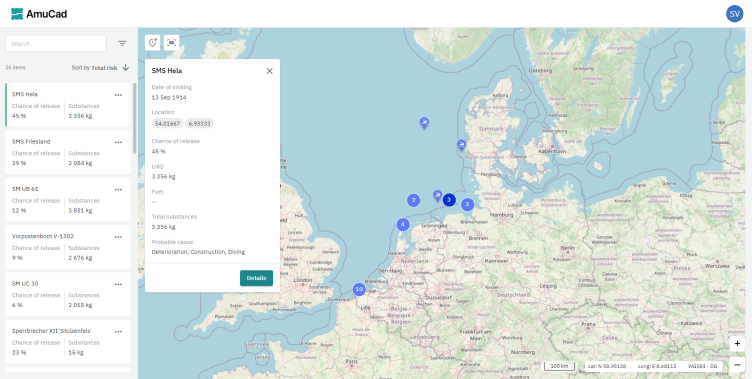The height and width of the screenshot is (379, 752).
Task: Click the wreck marker near the Danish coast
Action: pos(461,145)
